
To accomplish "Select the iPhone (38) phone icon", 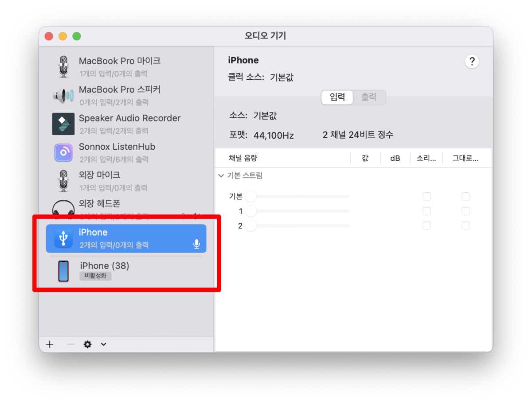I will [x=64, y=271].
